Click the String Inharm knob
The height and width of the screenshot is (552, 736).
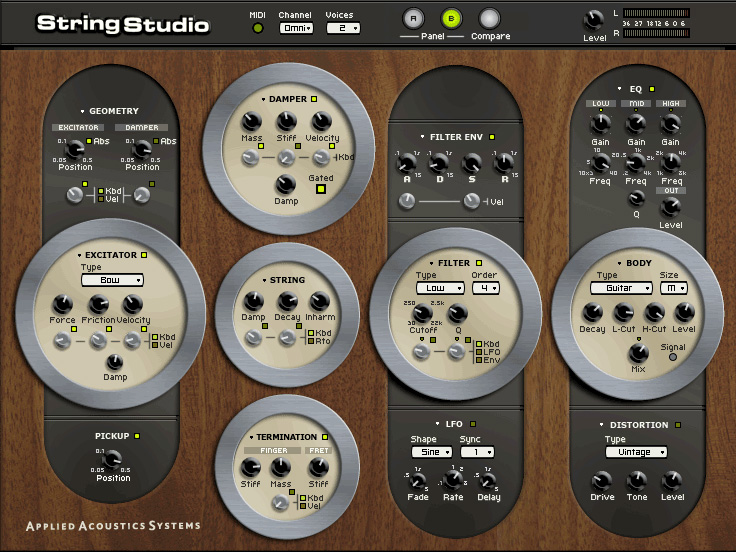320,301
